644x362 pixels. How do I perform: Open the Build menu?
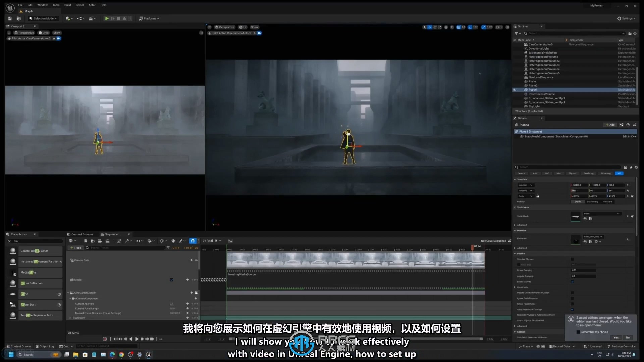pos(67,5)
